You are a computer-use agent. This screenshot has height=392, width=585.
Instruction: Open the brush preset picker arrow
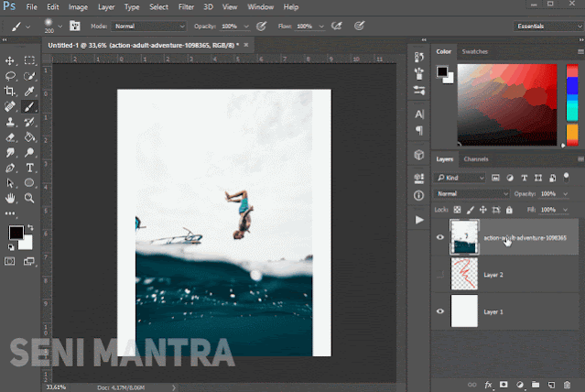pos(60,27)
